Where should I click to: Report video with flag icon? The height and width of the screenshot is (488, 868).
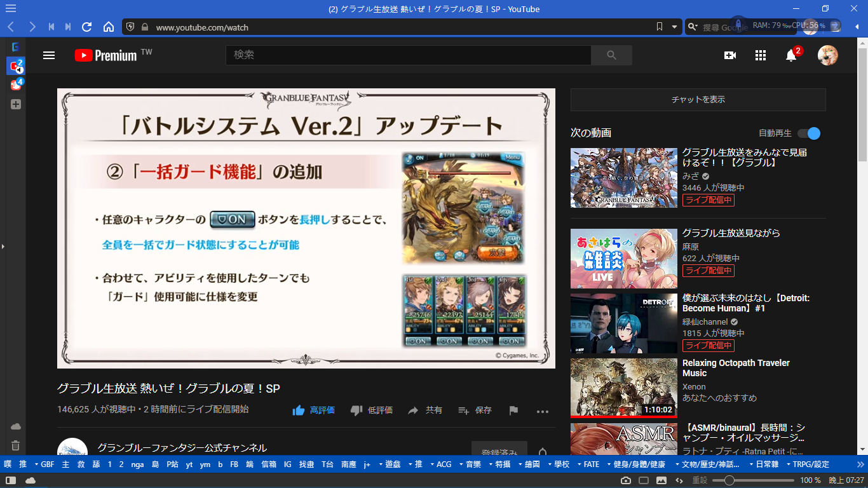[513, 410]
